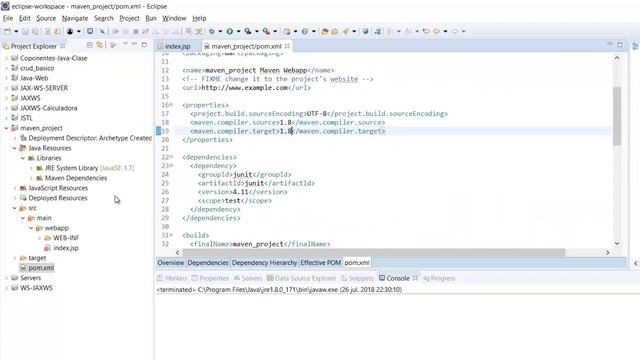Expand the Servers project

pyautogui.click(x=7, y=278)
